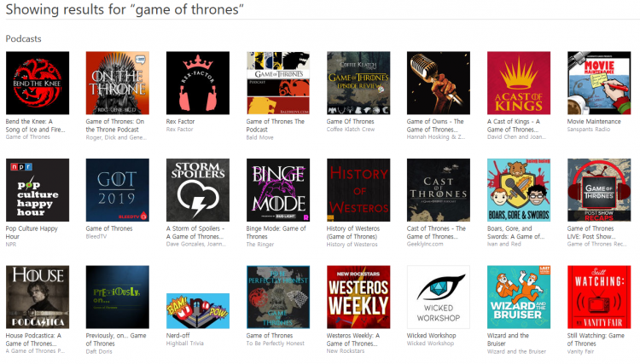Select GOT 2019 BleedTV artwork
Viewport: 640px width, 364px height.
point(118,190)
